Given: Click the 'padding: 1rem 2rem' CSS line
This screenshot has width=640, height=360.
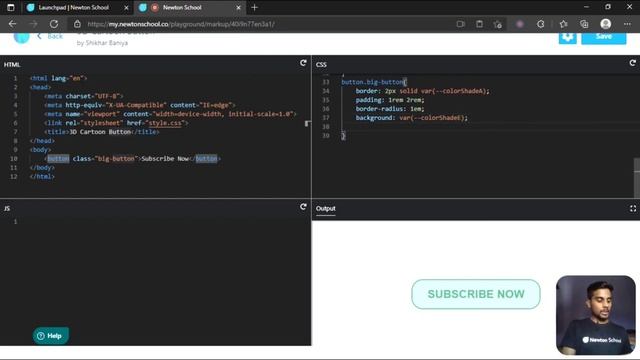Looking at the screenshot, I should 390,100.
